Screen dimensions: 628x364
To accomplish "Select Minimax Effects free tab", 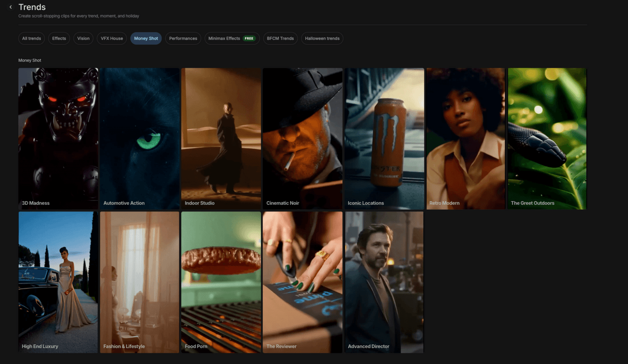I will (x=231, y=39).
